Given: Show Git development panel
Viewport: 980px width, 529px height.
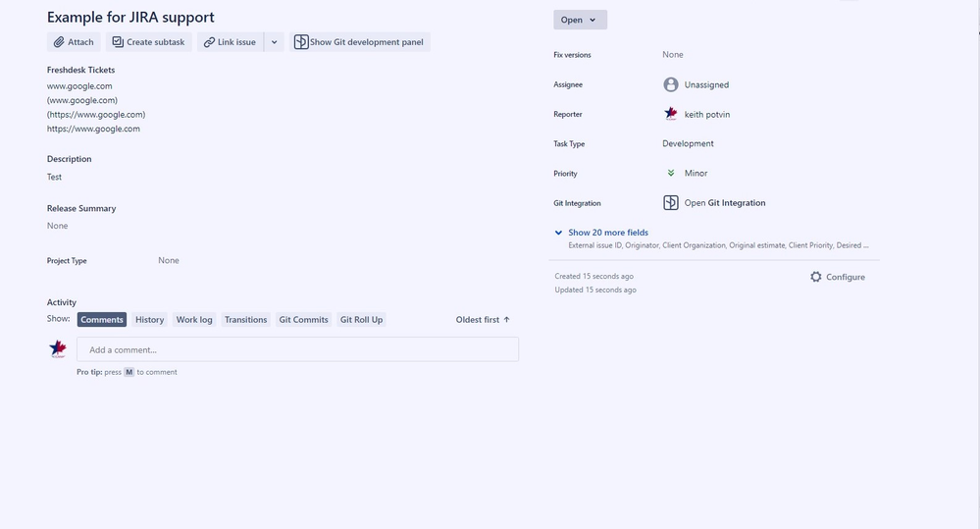Looking at the screenshot, I should point(359,42).
